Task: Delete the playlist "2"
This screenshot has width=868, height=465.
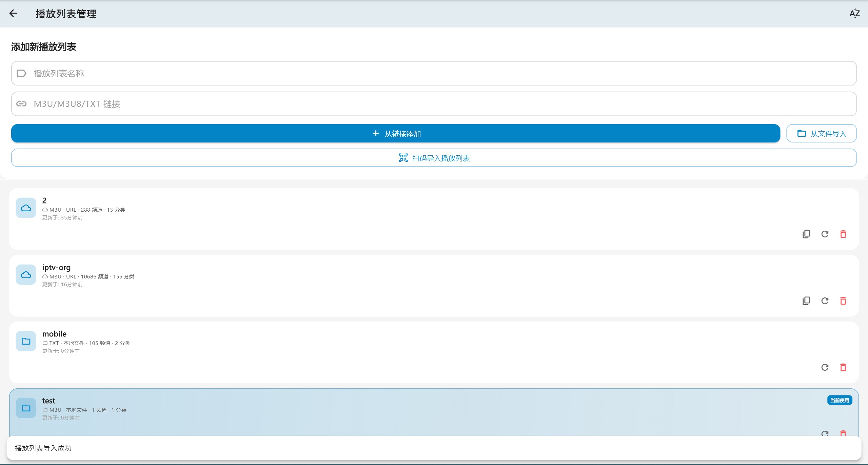Action: tap(843, 234)
